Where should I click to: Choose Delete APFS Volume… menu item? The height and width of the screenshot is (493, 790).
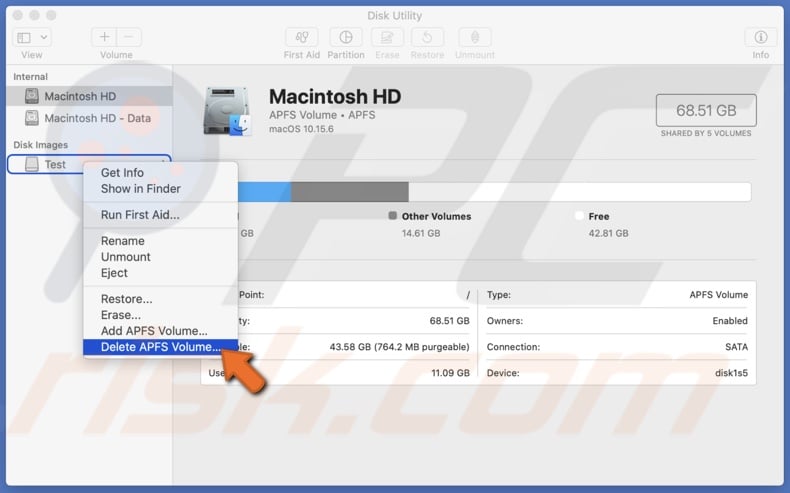pos(160,347)
